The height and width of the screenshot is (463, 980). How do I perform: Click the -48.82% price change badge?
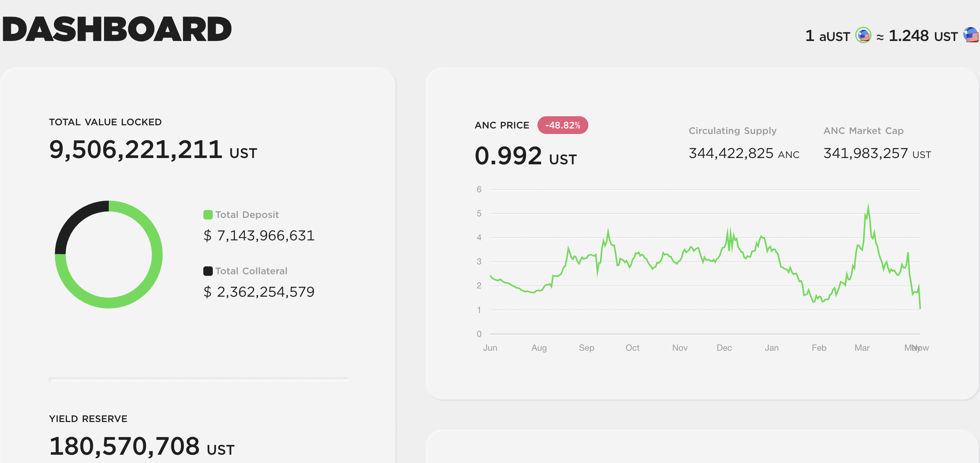pos(562,125)
